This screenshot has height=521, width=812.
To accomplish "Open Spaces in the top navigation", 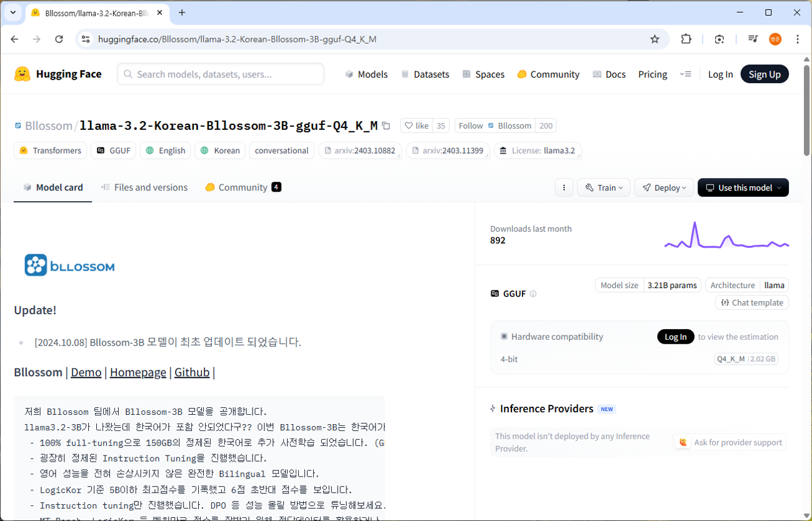I will coord(483,74).
